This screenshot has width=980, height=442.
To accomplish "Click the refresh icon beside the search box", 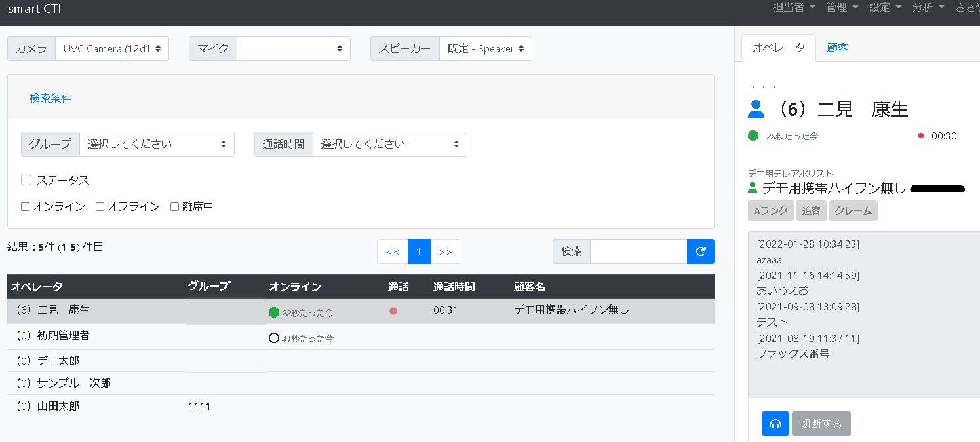I will [x=701, y=251].
